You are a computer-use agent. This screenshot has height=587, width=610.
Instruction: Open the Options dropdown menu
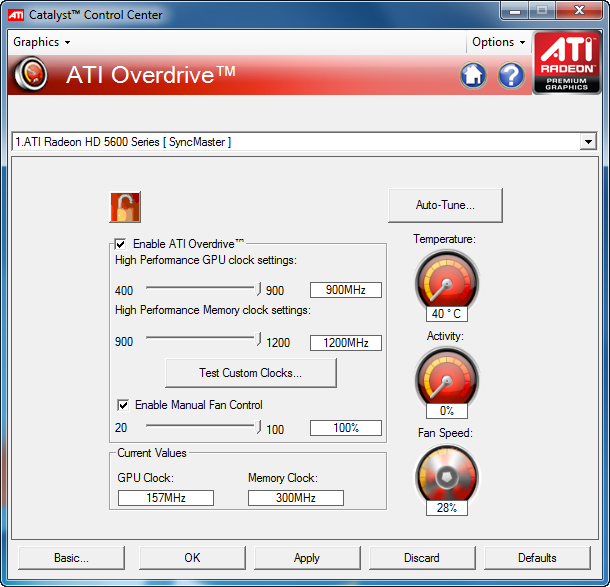[498, 42]
